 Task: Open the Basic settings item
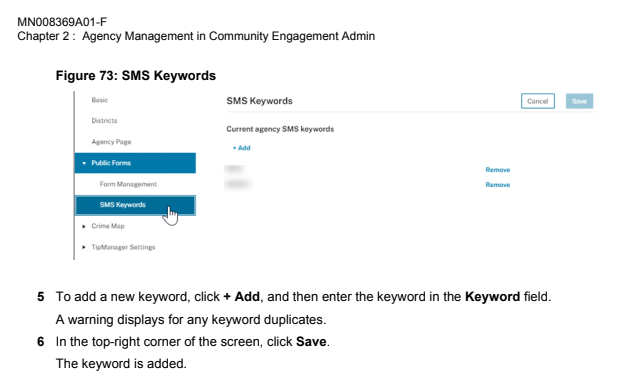[100, 100]
